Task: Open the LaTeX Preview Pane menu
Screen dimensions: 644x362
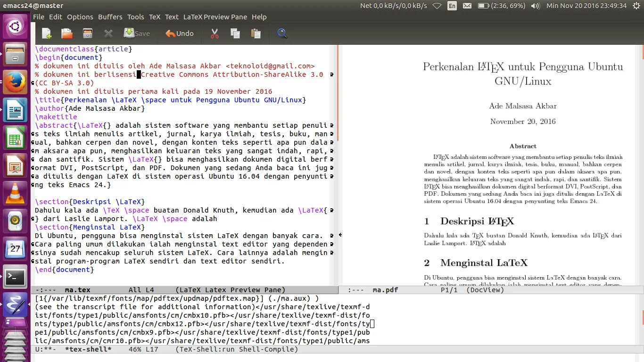Action: pos(215,17)
